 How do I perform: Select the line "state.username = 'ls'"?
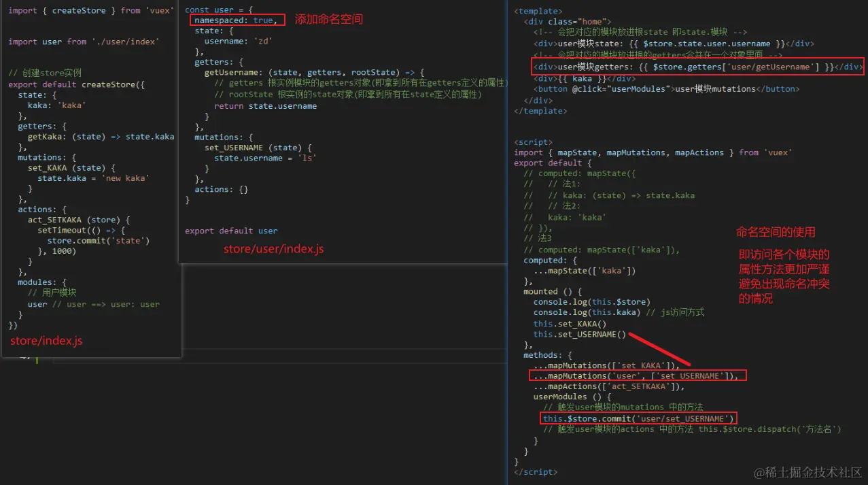click(265, 158)
